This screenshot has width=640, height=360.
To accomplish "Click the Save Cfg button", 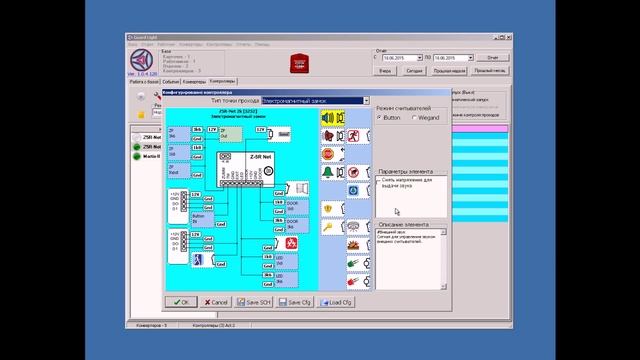I will pyautogui.click(x=295, y=302).
